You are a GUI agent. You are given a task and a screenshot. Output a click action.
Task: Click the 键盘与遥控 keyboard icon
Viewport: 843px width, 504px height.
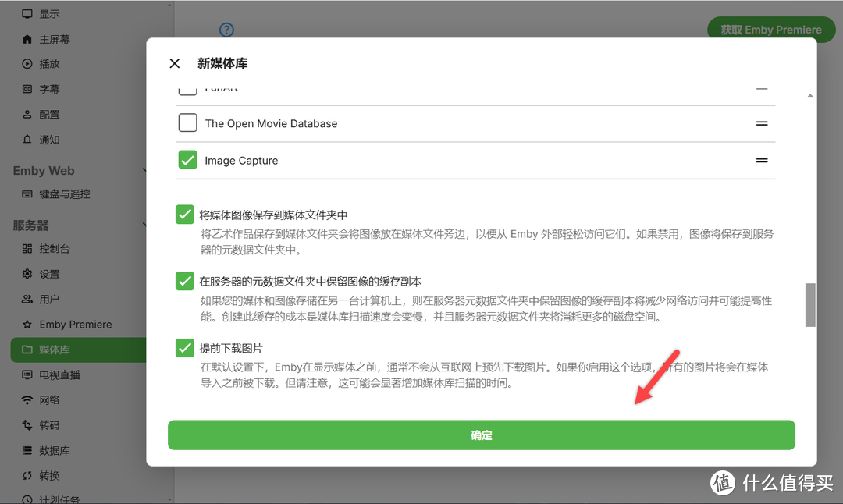[x=27, y=194]
